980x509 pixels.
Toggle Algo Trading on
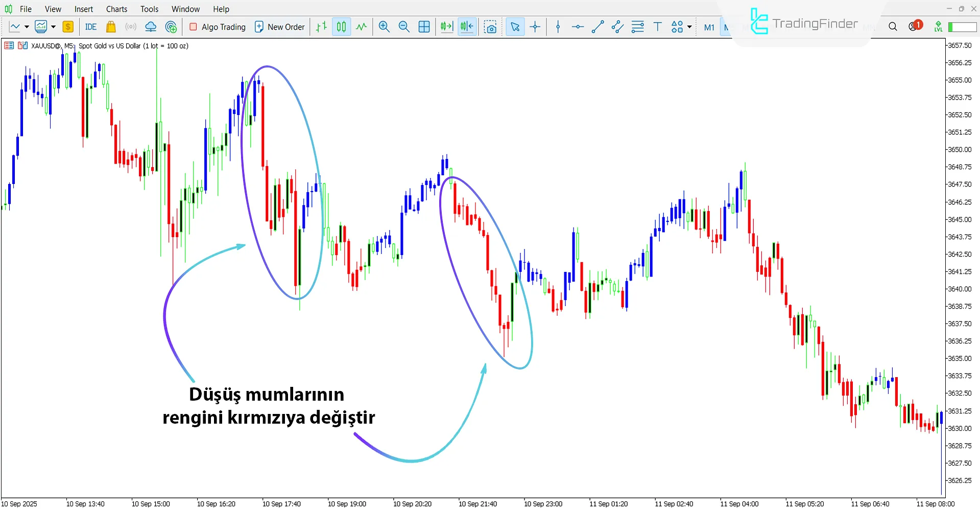tap(218, 27)
